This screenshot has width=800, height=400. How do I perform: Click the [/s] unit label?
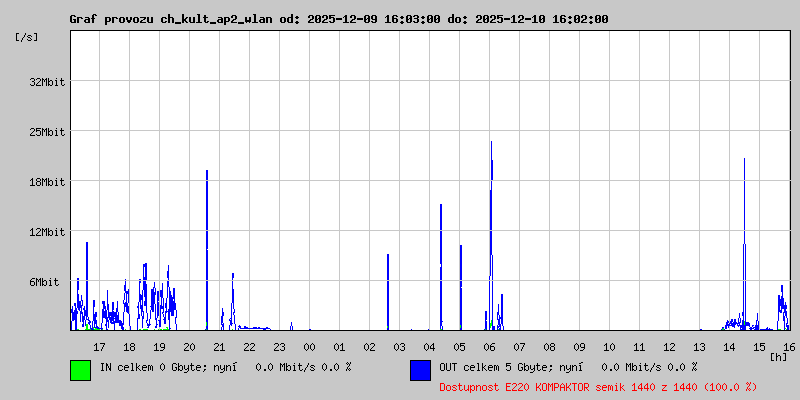click(x=27, y=37)
